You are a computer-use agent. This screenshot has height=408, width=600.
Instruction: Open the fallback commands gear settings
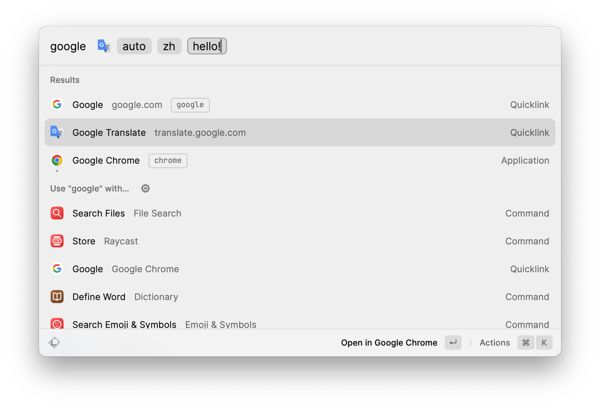point(145,188)
